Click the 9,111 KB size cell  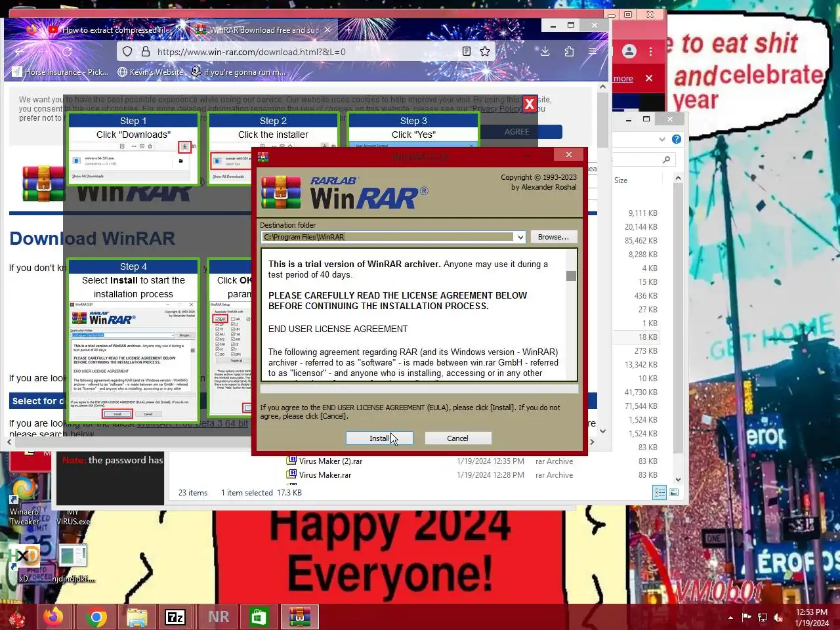coord(642,213)
